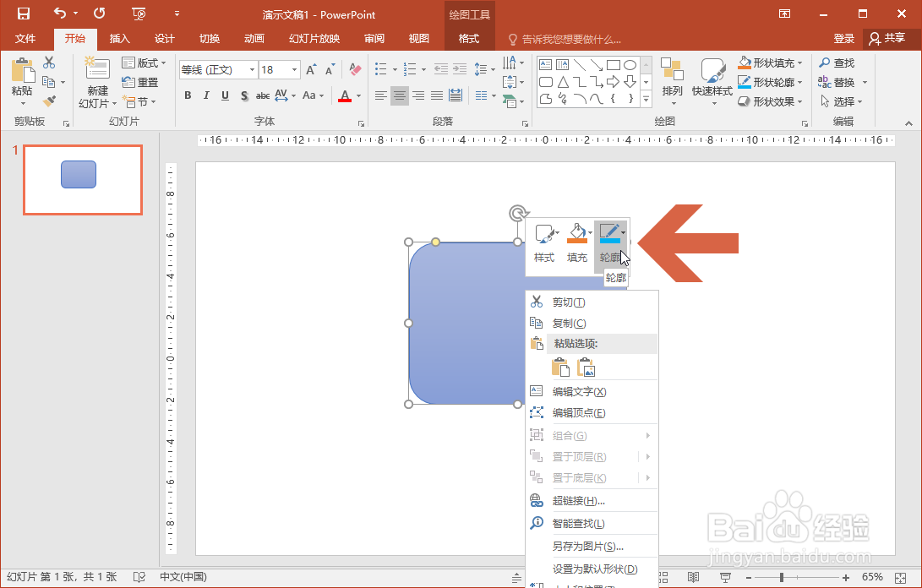Start slideshow from beginning in quick access toolbar
Image resolution: width=922 pixels, height=588 pixels.
coord(139,14)
